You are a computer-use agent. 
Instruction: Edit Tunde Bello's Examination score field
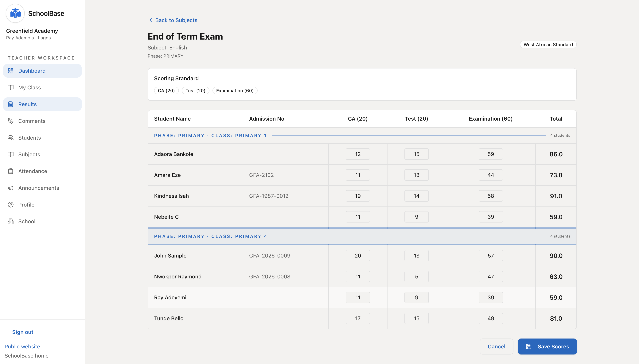(x=490, y=318)
